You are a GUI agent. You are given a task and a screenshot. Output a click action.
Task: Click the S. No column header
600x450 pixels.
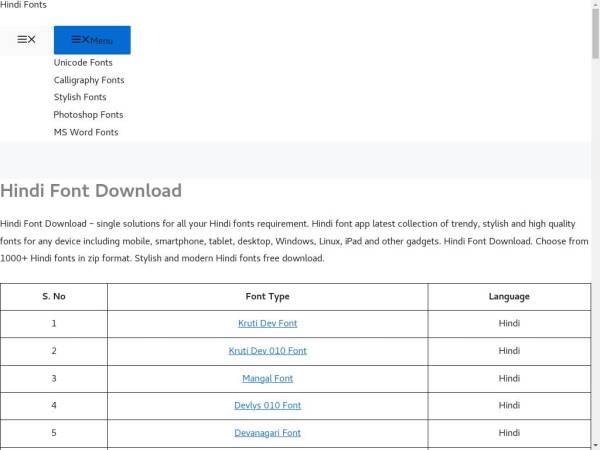(54, 297)
